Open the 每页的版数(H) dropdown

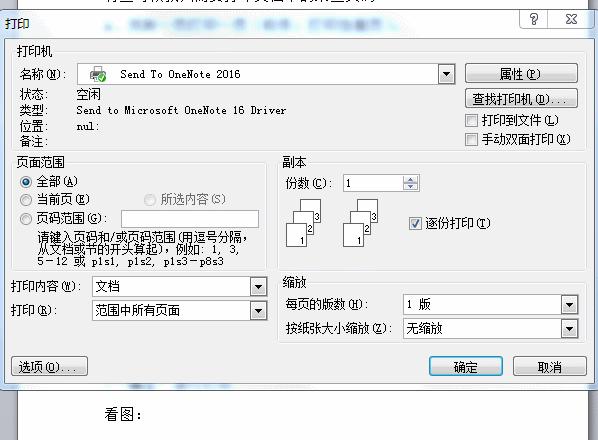coord(569,305)
